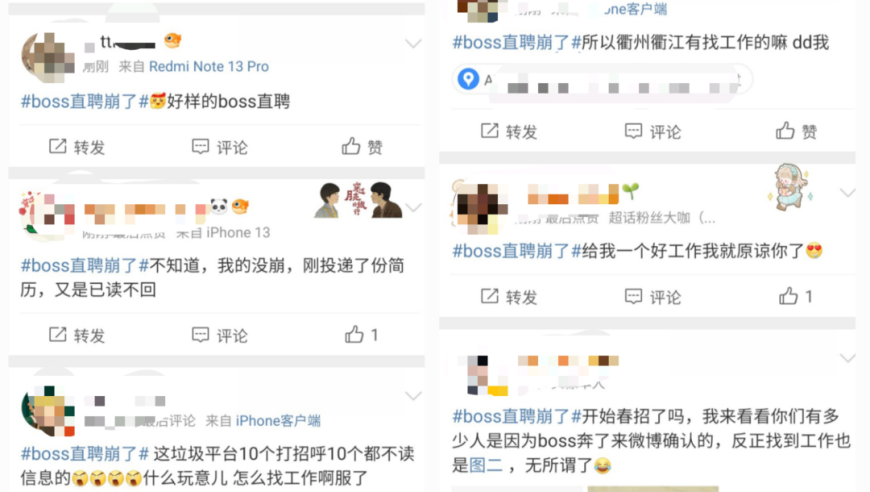Repost the '好样的boss直聘' post
The width and height of the screenshot is (870, 492).
(x=77, y=147)
